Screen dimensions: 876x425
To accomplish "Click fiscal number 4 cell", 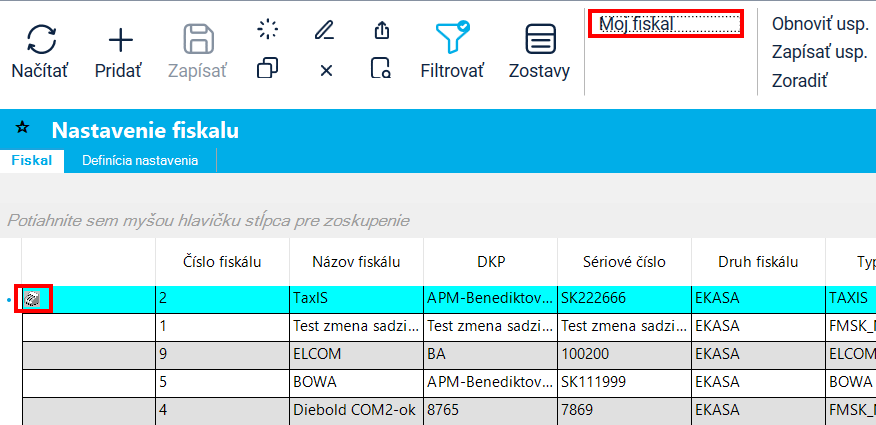I will (222, 411).
